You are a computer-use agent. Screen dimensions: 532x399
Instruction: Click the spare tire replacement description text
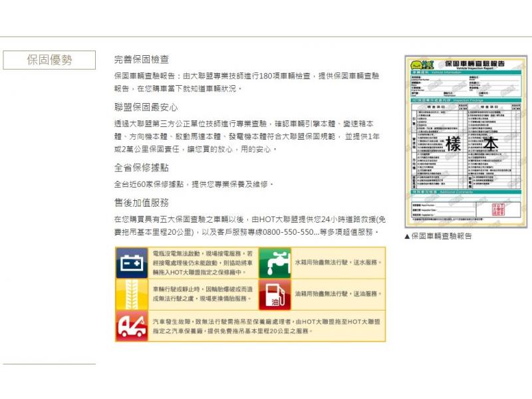[x=202, y=294]
